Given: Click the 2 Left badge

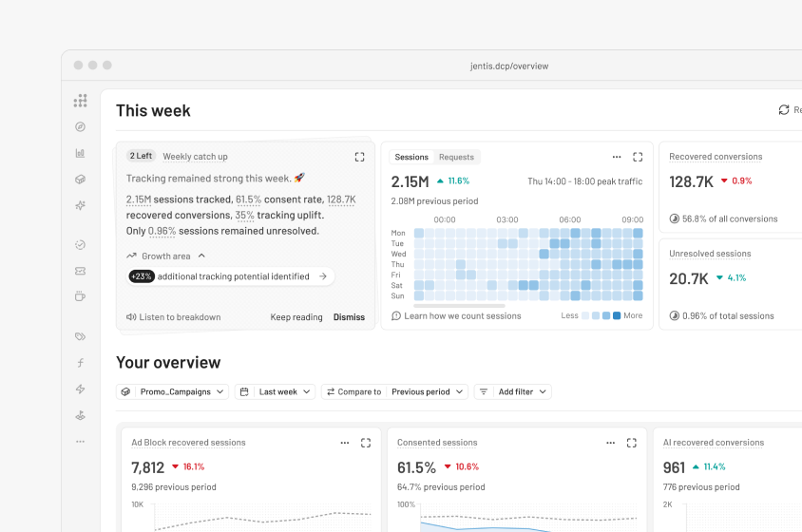Looking at the screenshot, I should pos(141,156).
